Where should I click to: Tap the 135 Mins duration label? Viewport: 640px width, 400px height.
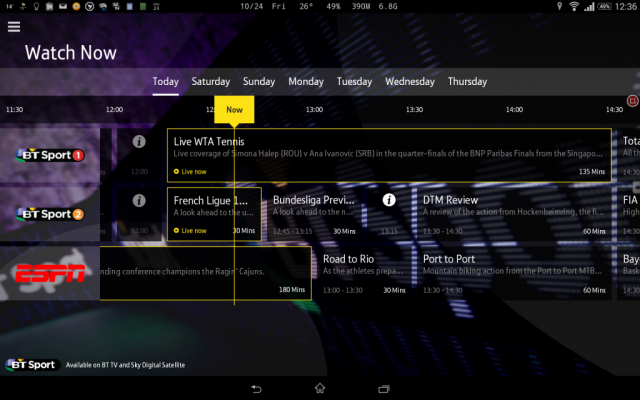tap(592, 171)
